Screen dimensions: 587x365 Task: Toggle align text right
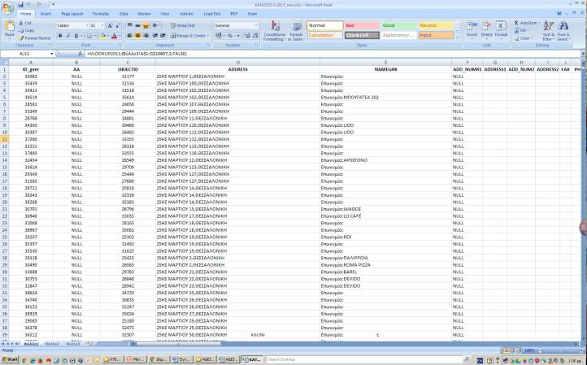[146, 36]
